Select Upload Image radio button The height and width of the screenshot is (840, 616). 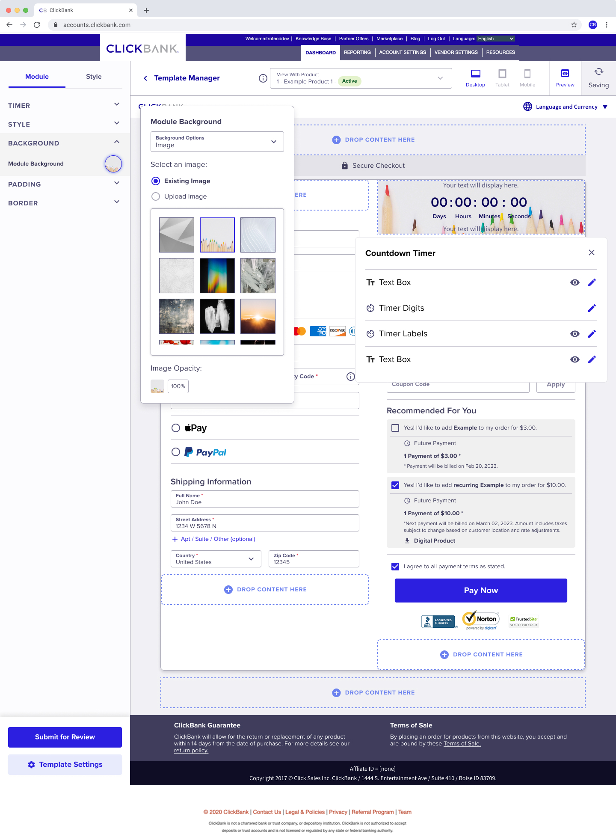(x=156, y=196)
